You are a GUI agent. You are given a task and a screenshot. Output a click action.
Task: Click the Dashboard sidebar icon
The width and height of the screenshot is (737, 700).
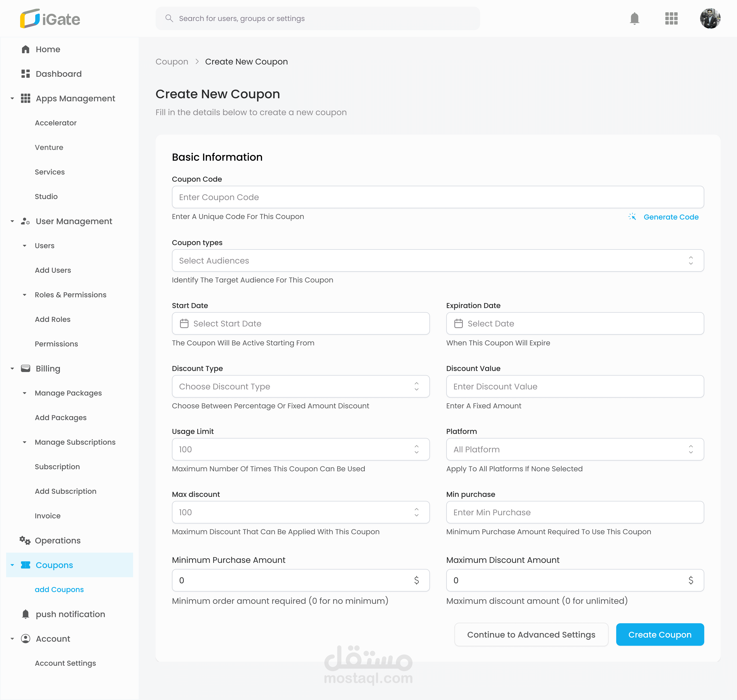click(x=25, y=74)
